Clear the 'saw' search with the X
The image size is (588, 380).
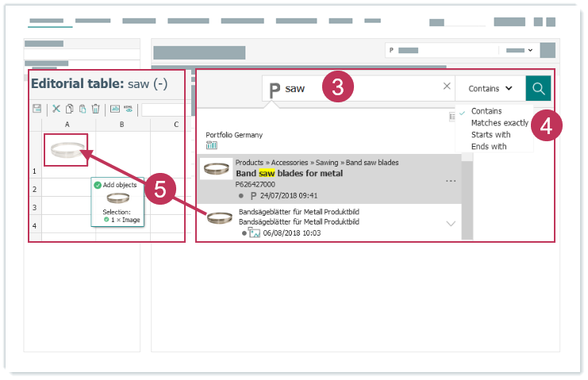[447, 86]
